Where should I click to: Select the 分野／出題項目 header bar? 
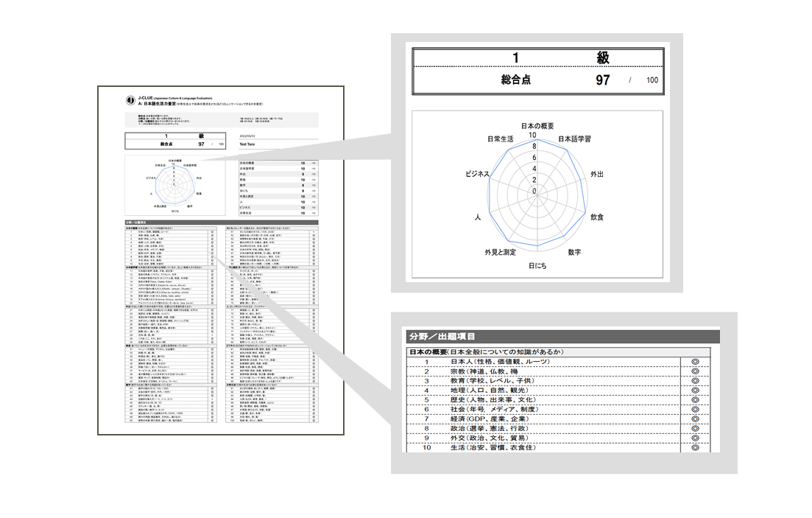point(563,337)
